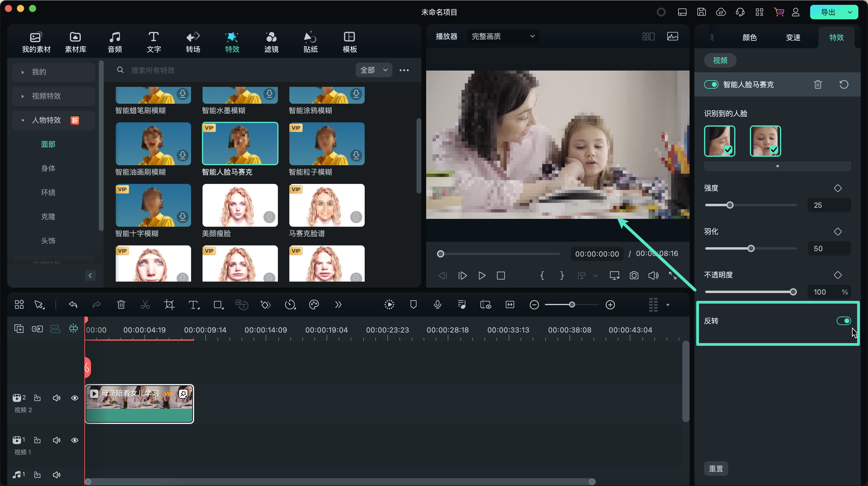Click the play button in player
The image size is (868, 486).
482,275
